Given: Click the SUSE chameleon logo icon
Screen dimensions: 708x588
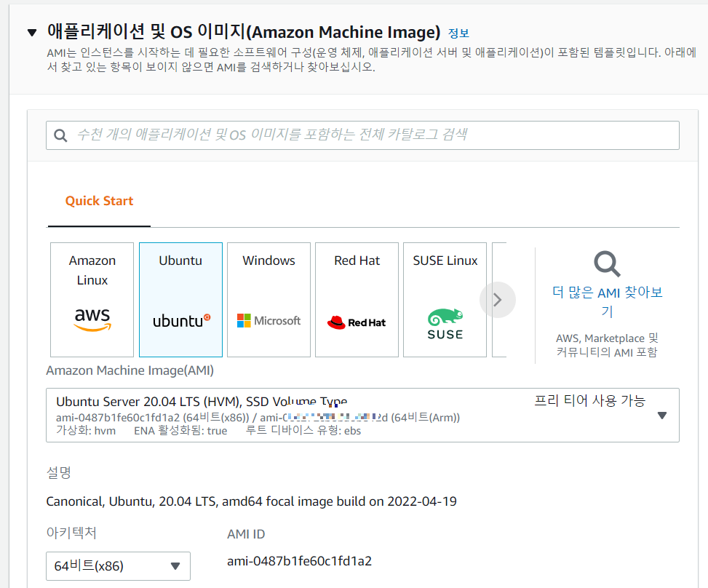Looking at the screenshot, I should [x=445, y=325].
